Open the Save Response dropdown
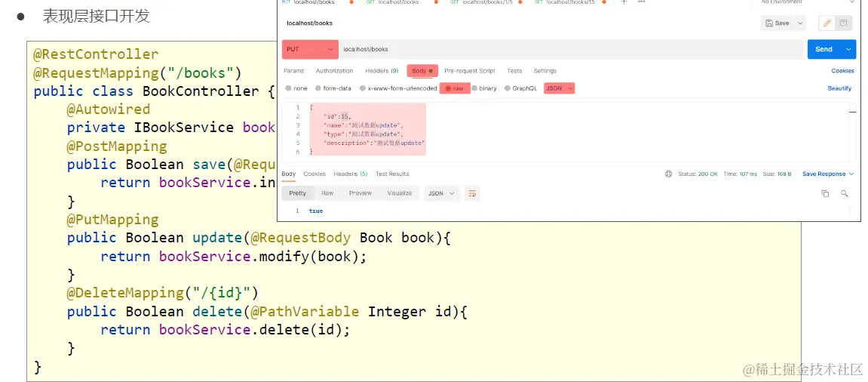This screenshot has width=868, height=382. pyautogui.click(x=827, y=174)
